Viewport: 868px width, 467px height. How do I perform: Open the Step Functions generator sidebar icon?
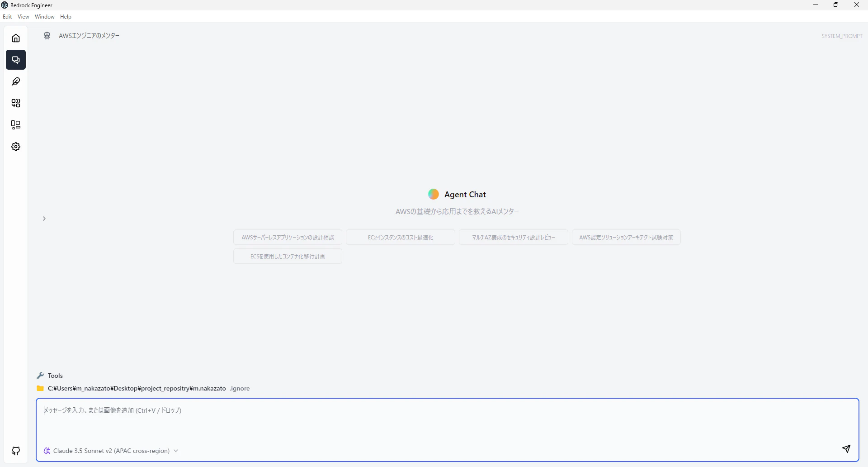(16, 103)
